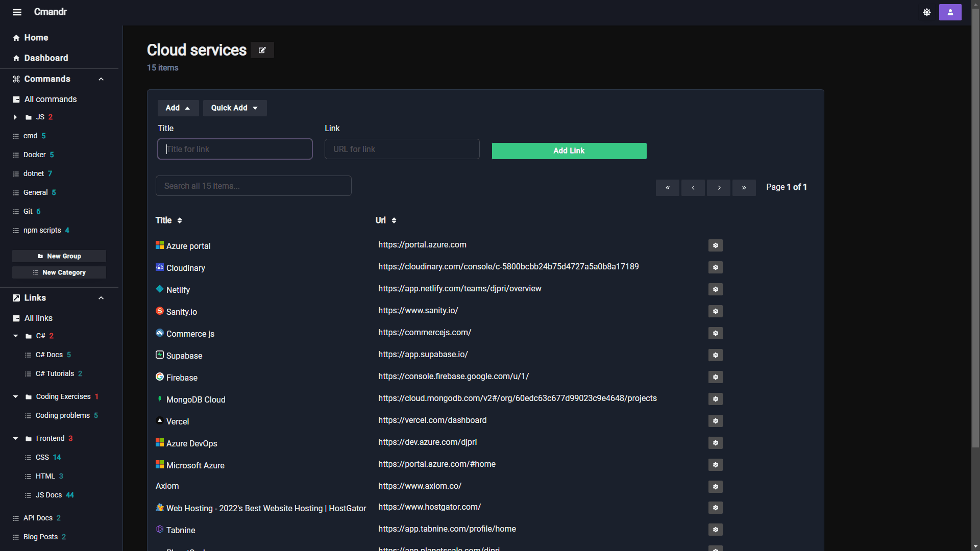The width and height of the screenshot is (980, 551).
Task: Open the cloudinary.com console URL link
Action: point(508,267)
